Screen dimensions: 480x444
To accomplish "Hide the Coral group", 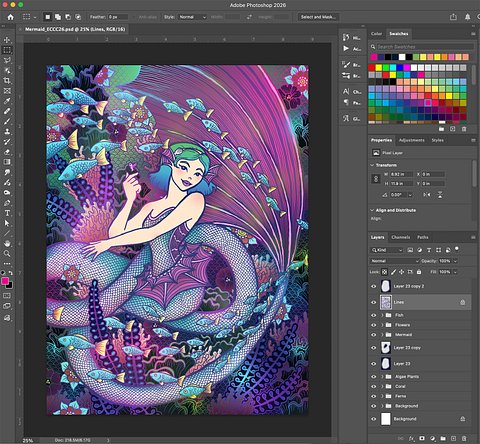I will pyautogui.click(x=374, y=386).
